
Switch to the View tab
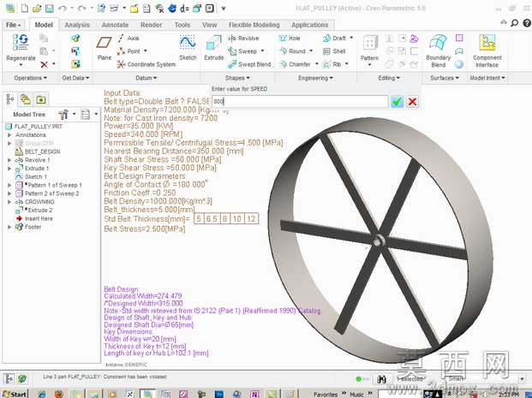tap(209, 25)
